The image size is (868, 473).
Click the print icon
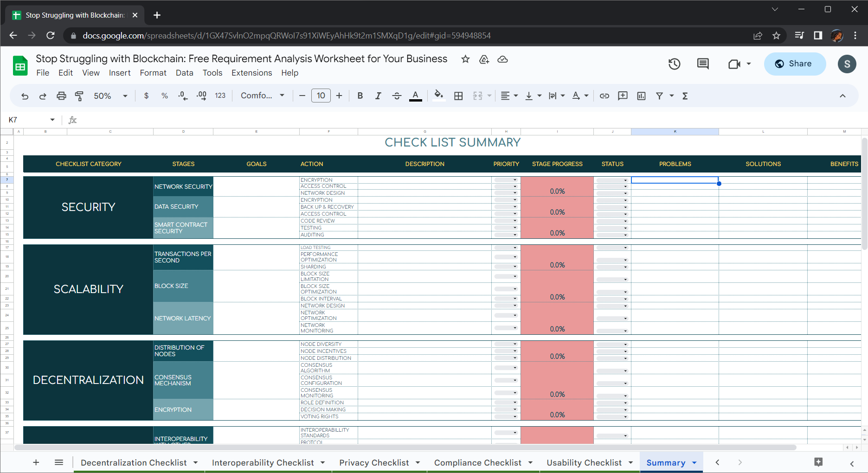pos(61,96)
